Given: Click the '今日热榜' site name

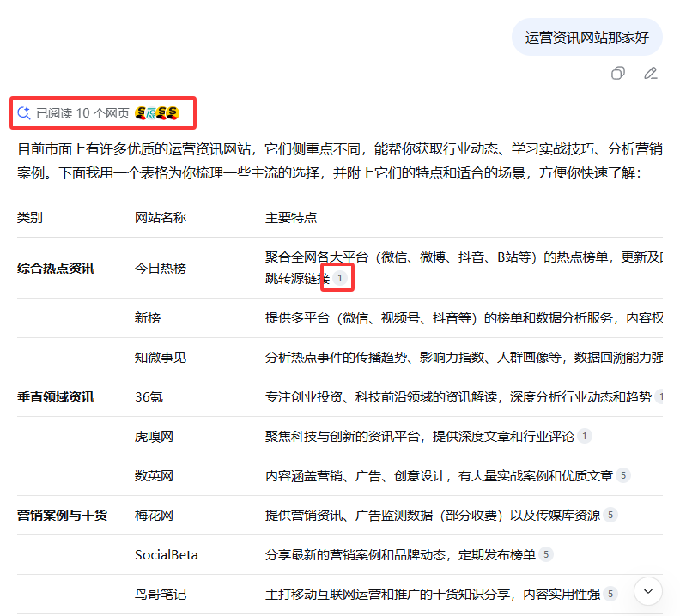Looking at the screenshot, I should (161, 268).
